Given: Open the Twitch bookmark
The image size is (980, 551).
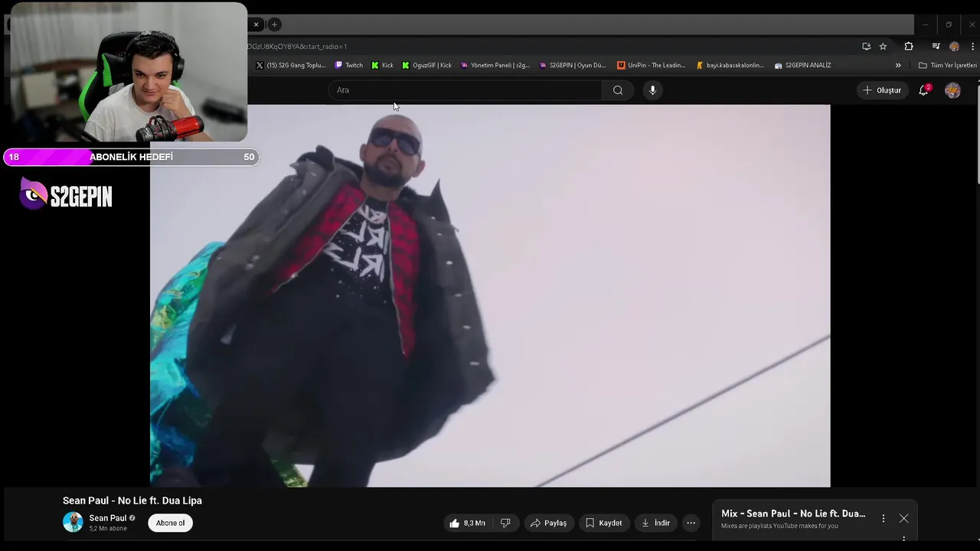Looking at the screenshot, I should pos(349,65).
